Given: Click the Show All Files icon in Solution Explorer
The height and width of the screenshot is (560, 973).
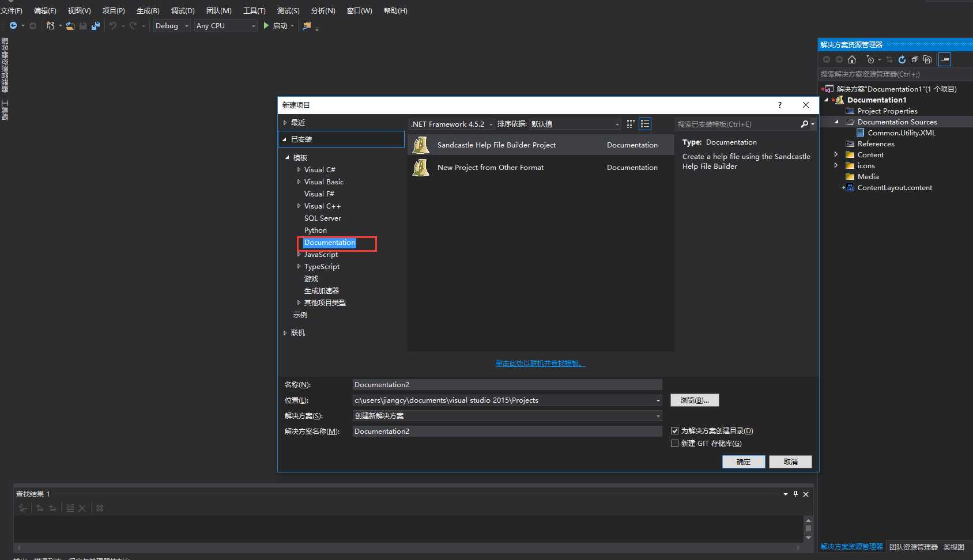Looking at the screenshot, I should [x=927, y=59].
